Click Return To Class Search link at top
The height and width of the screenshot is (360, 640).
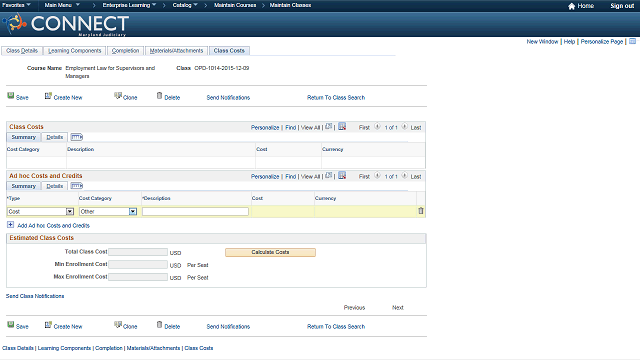(336, 98)
